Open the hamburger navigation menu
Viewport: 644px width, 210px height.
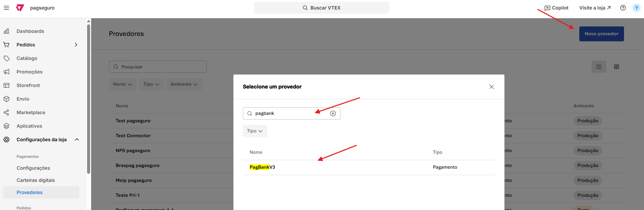[6, 8]
